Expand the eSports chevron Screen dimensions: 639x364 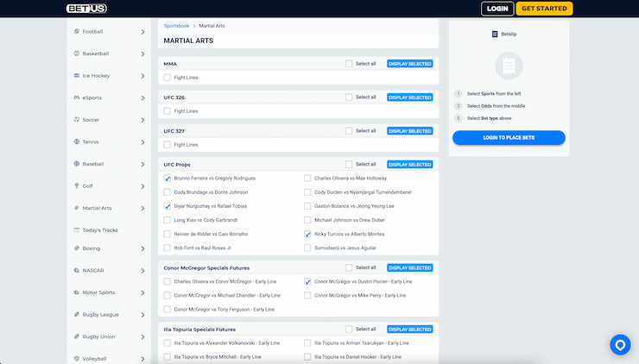tap(142, 98)
